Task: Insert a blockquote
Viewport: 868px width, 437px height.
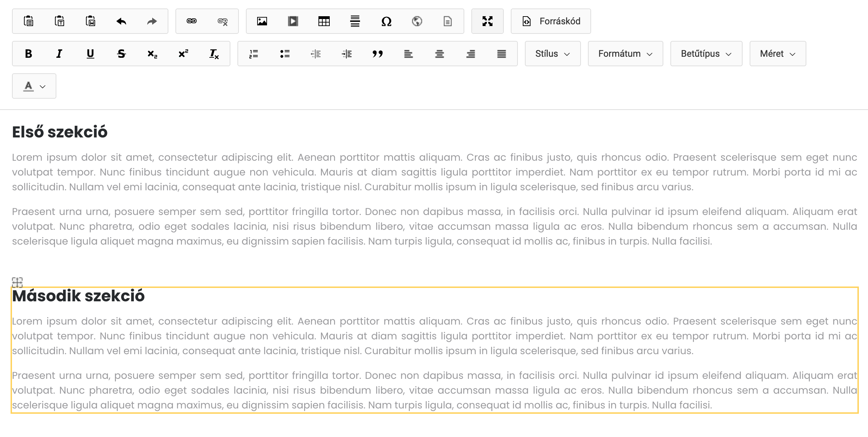Action: pyautogui.click(x=378, y=54)
